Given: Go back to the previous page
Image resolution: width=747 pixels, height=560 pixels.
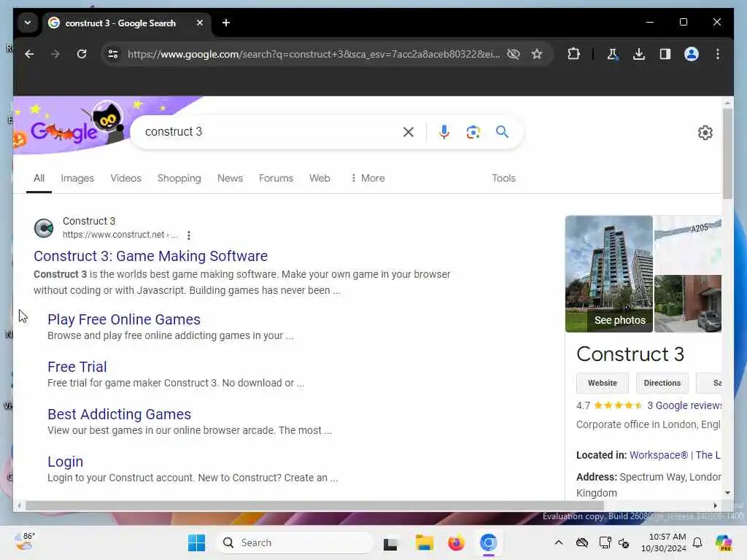Looking at the screenshot, I should (29, 54).
